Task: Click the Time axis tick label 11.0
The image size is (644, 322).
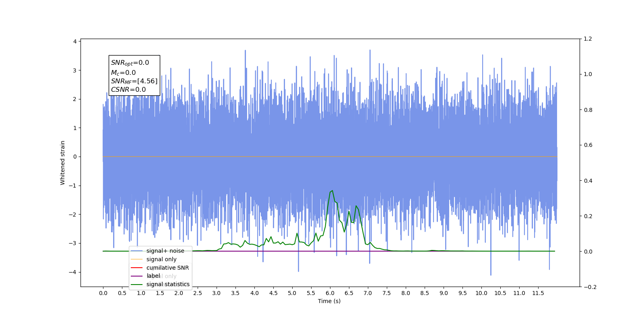Action: [x=519, y=293]
